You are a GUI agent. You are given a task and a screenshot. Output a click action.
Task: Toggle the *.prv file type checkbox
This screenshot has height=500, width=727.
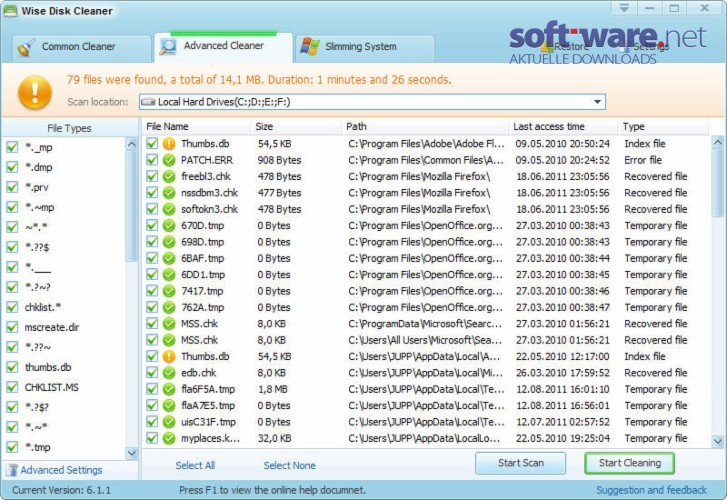click(12, 187)
